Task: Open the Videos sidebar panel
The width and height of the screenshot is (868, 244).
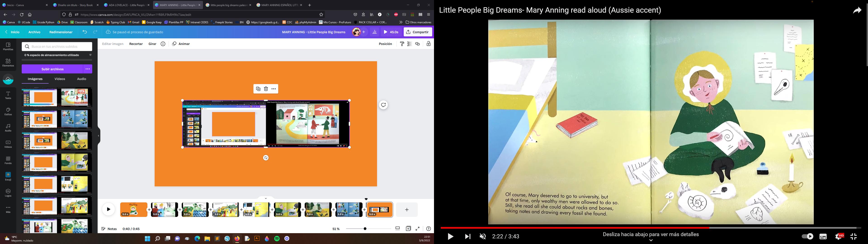Action: (8, 144)
